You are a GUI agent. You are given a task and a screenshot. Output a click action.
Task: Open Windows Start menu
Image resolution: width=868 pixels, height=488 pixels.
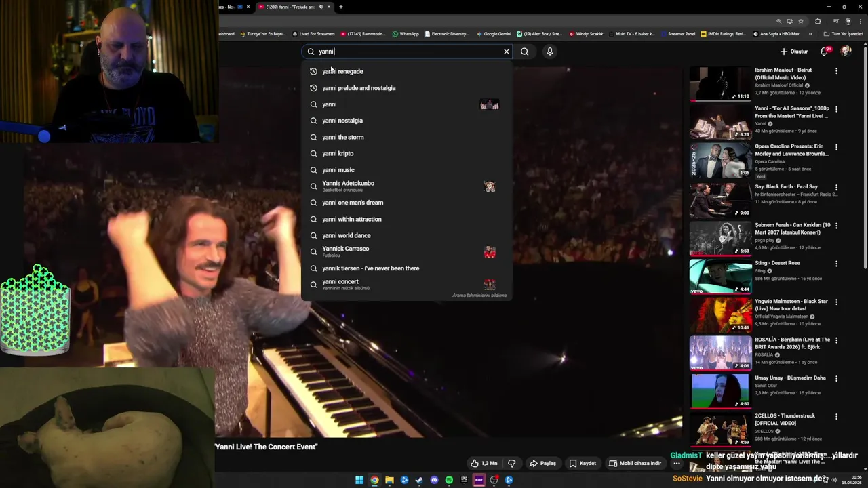tap(359, 480)
